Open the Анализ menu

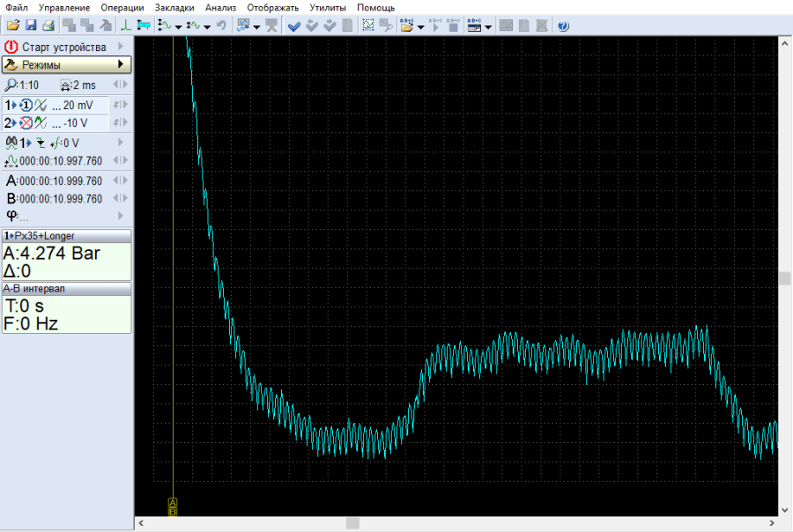pos(220,7)
